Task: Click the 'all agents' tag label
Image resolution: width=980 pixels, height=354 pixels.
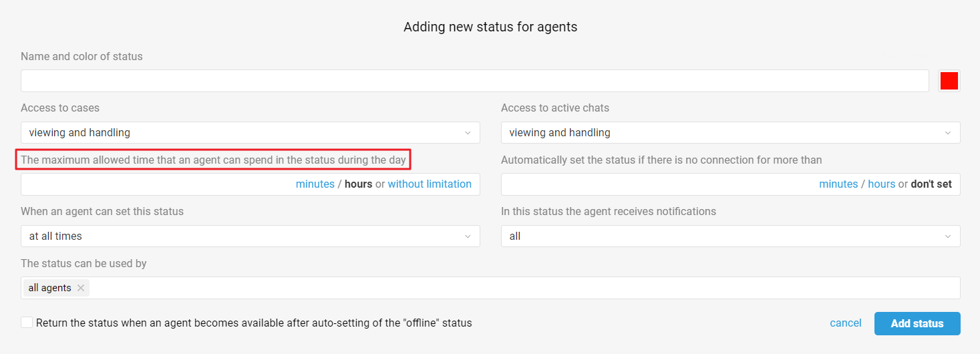Action: (x=49, y=288)
